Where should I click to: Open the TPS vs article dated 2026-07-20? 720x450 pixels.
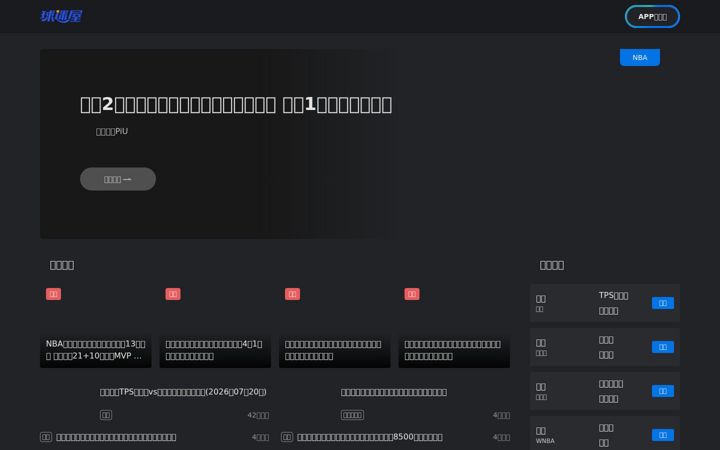pyautogui.click(x=183, y=392)
